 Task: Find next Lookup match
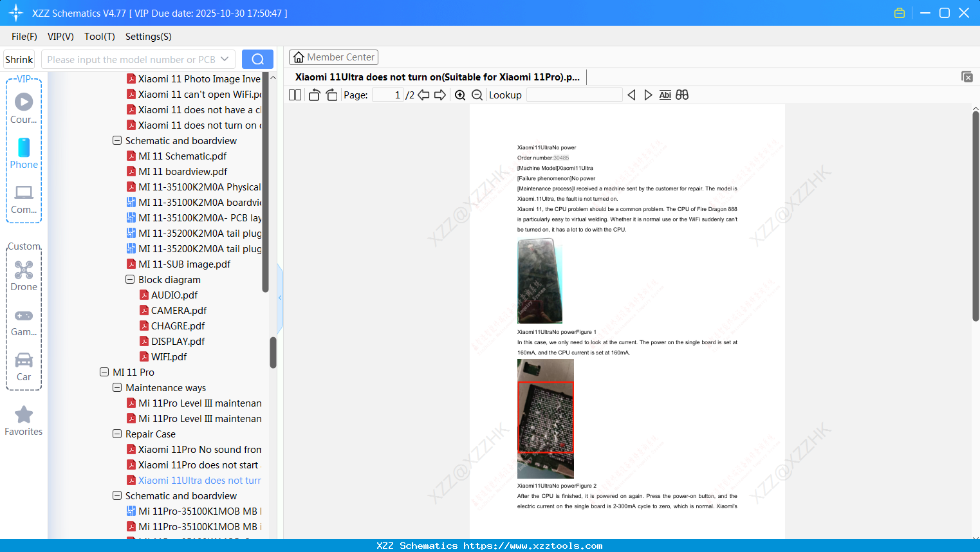[x=648, y=95]
